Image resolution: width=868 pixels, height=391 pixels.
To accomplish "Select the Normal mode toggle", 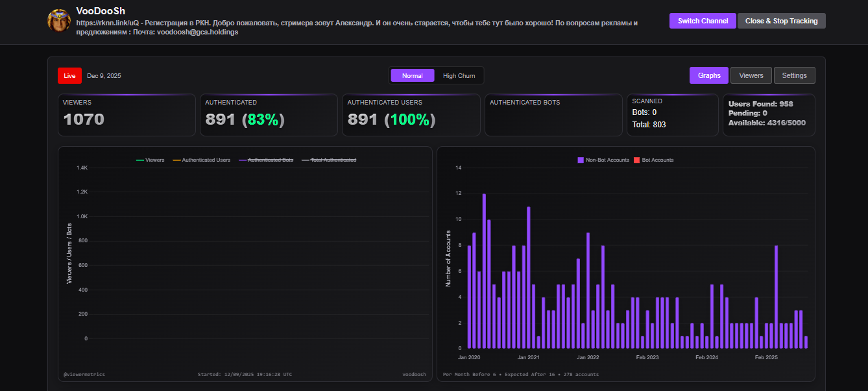I will point(413,75).
